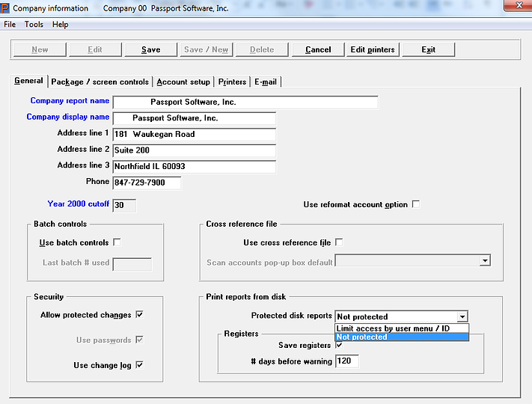Open Edit printers

[x=373, y=49]
